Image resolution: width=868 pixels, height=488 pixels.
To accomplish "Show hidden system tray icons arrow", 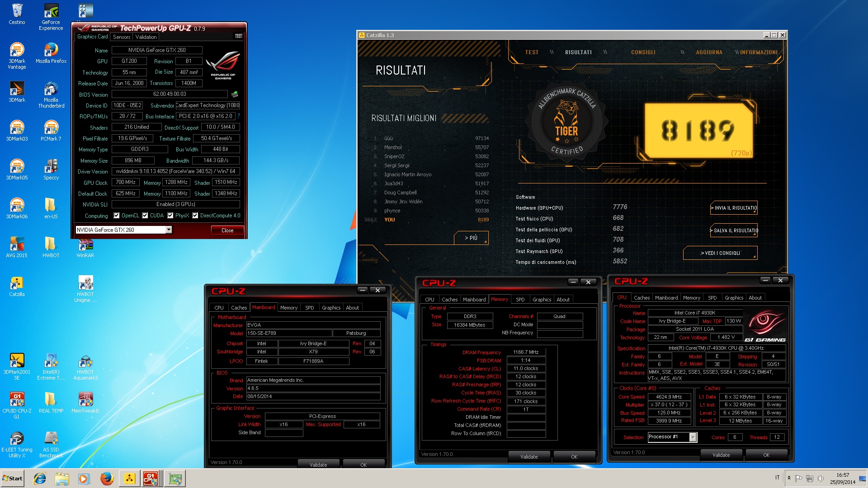I will 789,478.
